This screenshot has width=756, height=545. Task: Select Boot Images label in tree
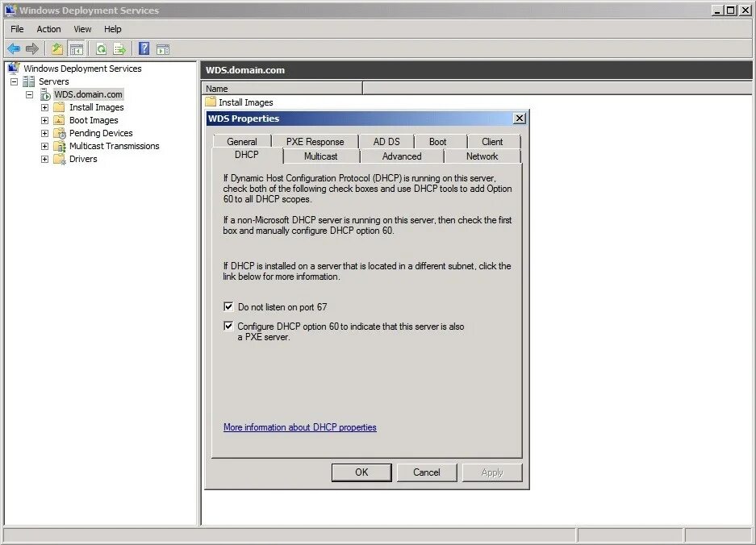pos(94,120)
